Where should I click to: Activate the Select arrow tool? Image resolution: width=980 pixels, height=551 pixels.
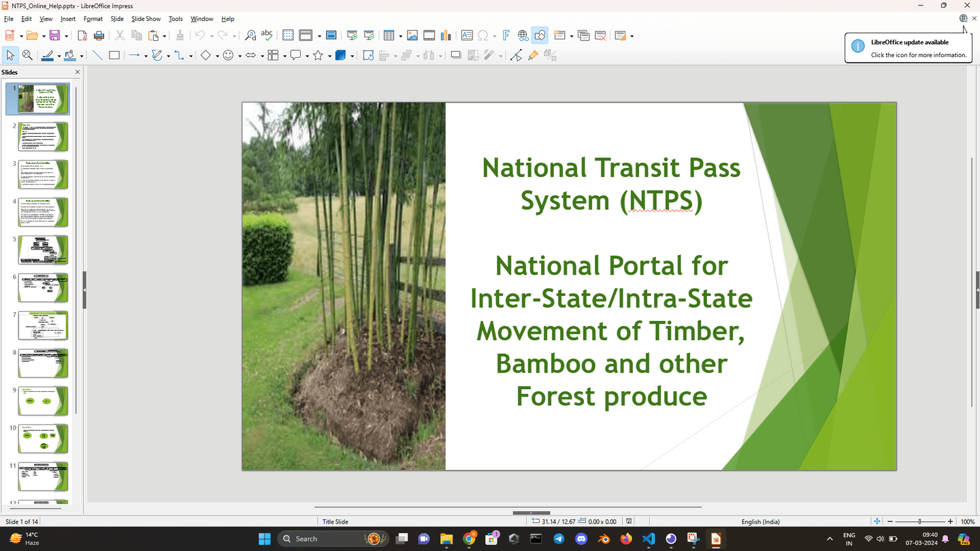coord(10,55)
